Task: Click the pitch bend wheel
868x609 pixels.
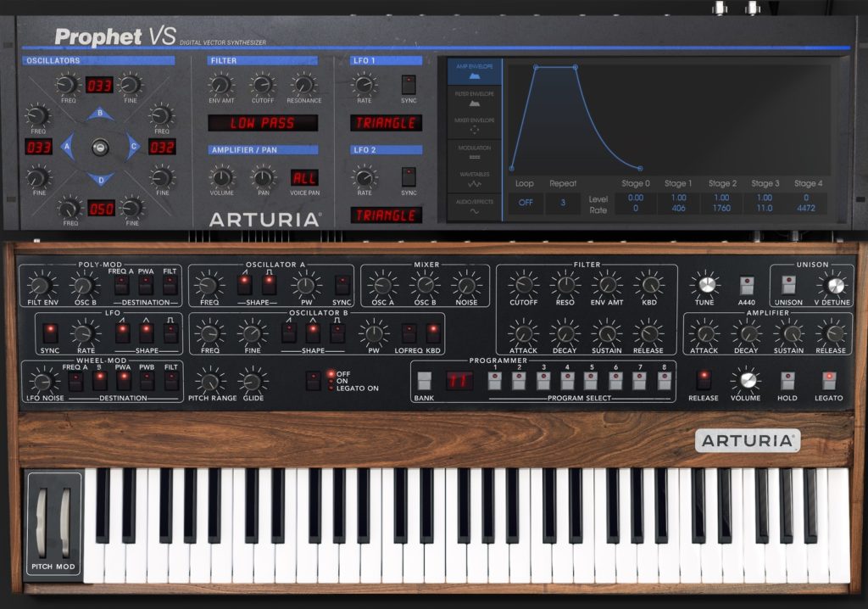Action: [42, 522]
